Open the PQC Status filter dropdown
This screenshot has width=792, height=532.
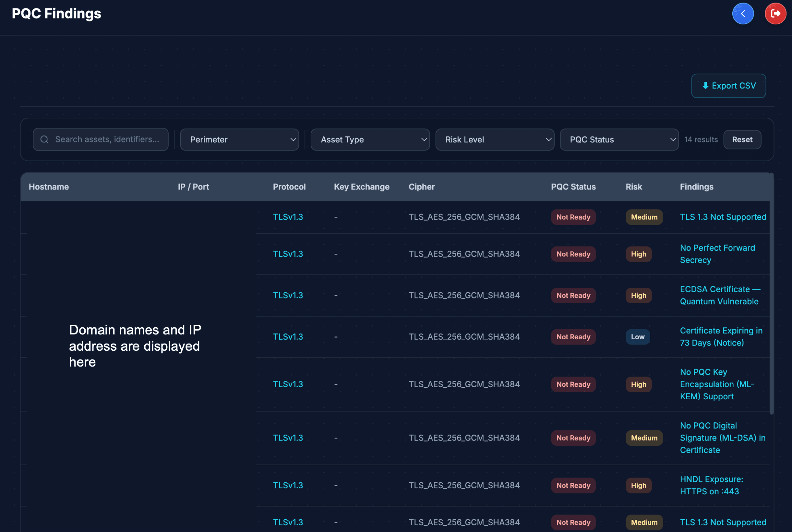point(619,139)
